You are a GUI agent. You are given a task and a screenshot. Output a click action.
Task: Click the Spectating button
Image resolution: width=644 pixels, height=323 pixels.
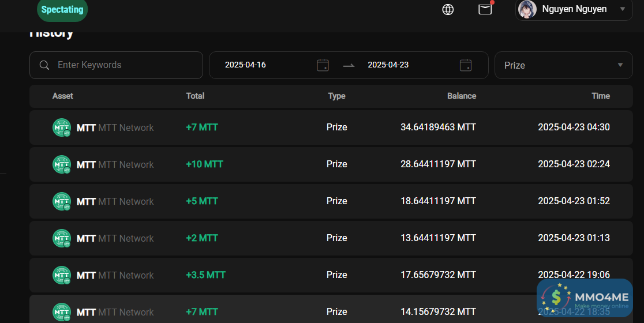[x=62, y=10]
